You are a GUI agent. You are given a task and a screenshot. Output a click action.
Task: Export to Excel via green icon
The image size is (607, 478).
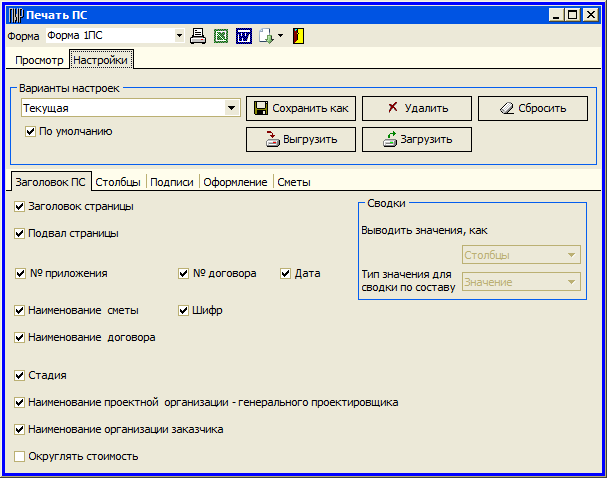[222, 36]
